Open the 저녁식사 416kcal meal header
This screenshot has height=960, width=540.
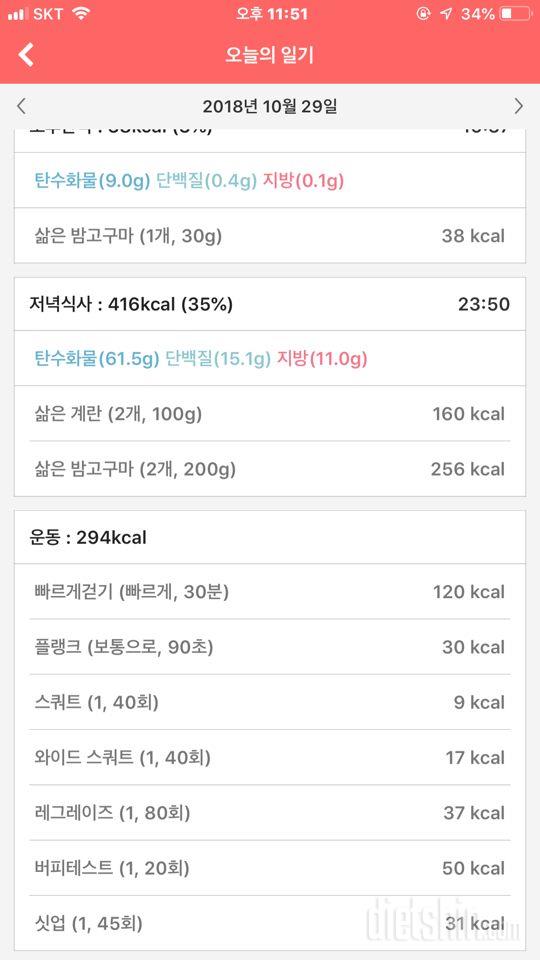pyautogui.click(x=270, y=304)
